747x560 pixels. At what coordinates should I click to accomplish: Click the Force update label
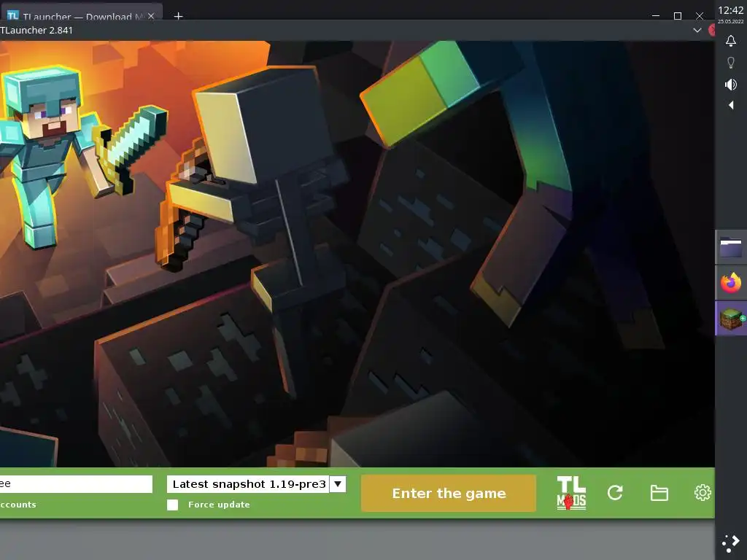pyautogui.click(x=219, y=505)
